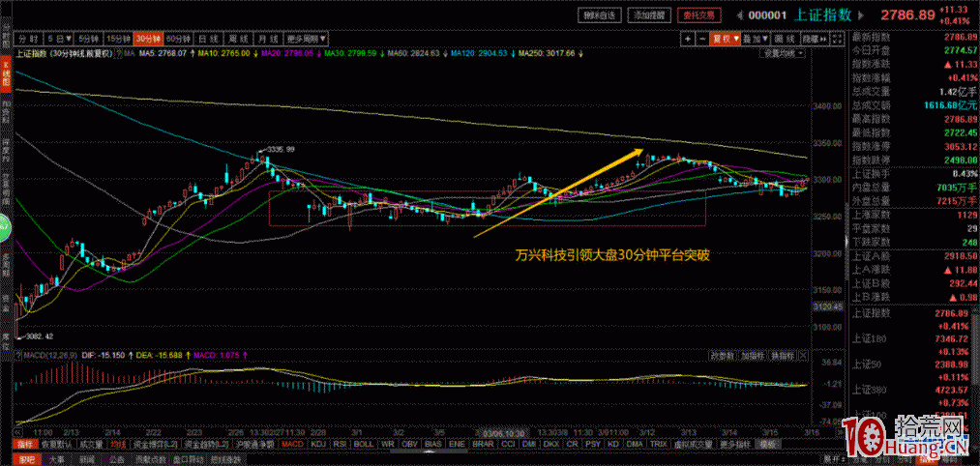The image size is (980, 466).
Task: Select the BIAS indicator tab
Action: 432,444
